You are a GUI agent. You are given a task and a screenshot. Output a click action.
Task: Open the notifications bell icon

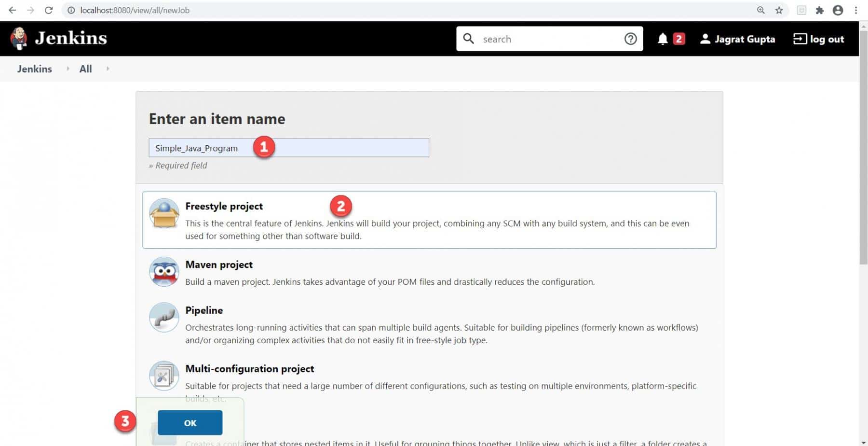663,39
